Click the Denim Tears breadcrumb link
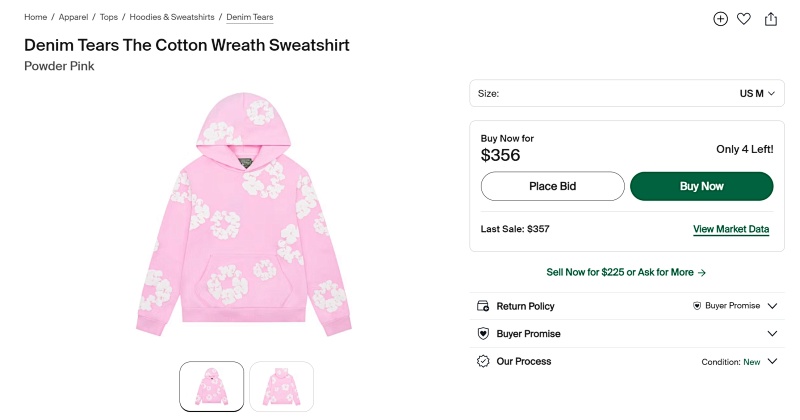The image size is (800, 420). (250, 17)
